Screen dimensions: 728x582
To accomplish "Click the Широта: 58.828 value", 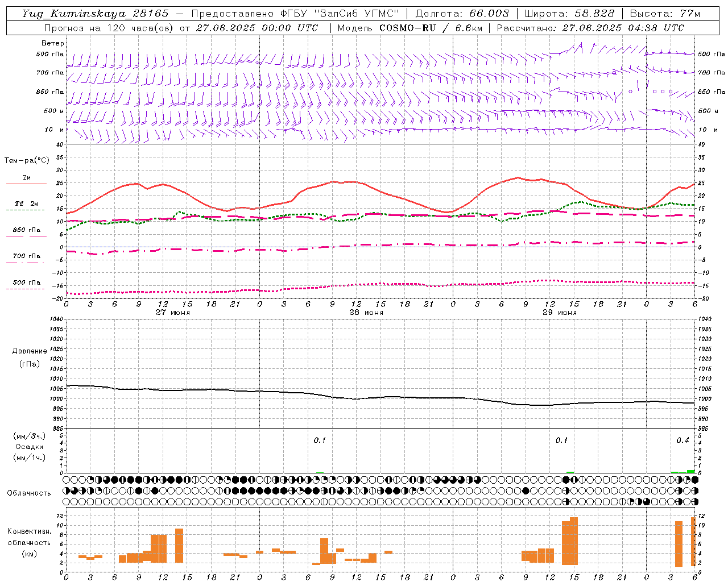I will click(569, 14).
